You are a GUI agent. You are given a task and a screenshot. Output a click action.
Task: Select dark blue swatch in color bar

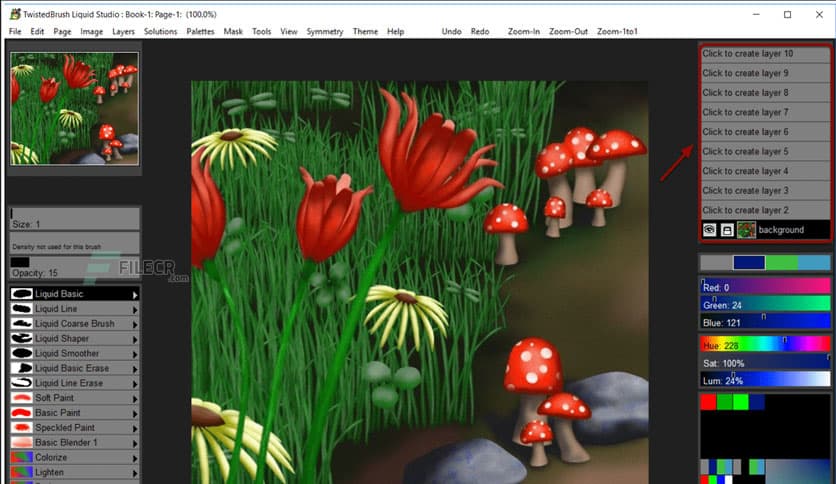click(749, 262)
